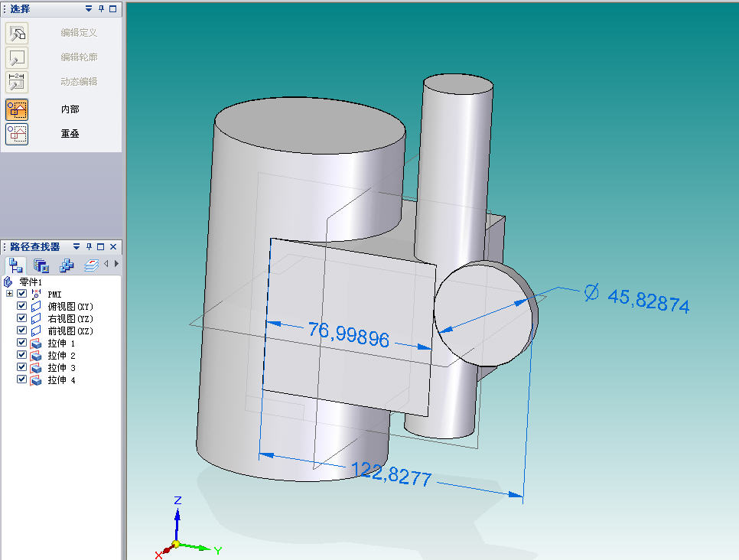739x560 pixels.
Task: Pin the 选择 panel with pushpin icon
Action: [x=101, y=8]
